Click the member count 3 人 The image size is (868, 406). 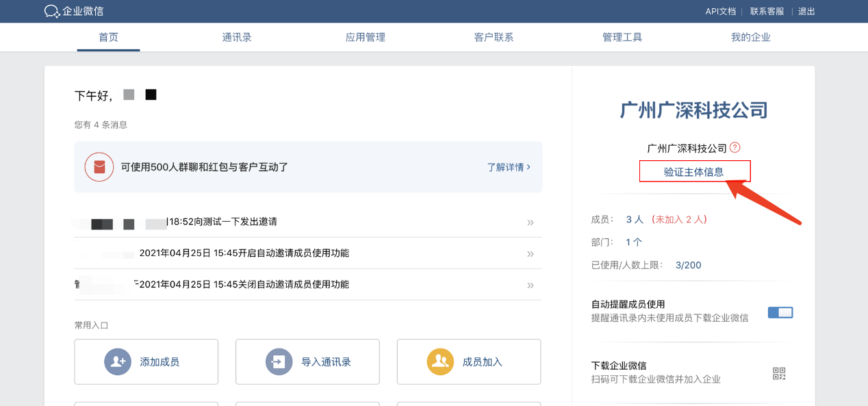[635, 220]
